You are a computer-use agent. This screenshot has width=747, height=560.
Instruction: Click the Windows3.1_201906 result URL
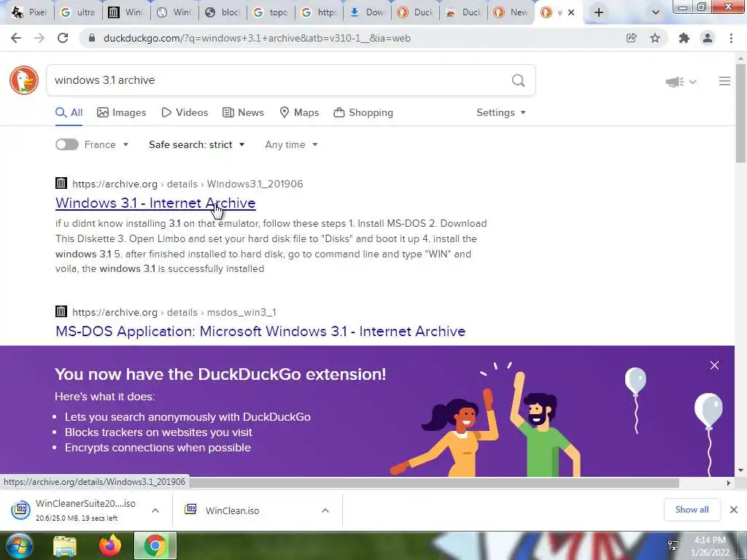pos(187,184)
